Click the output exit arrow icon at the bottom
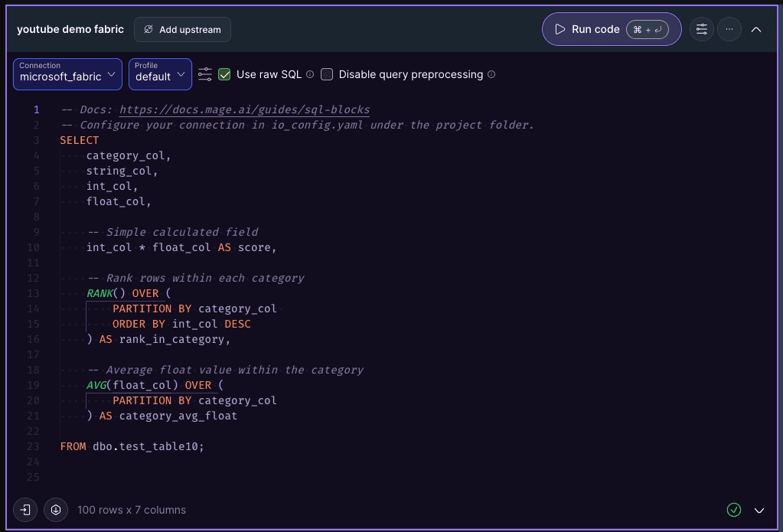Viewport: 783px width, 532px height. point(25,510)
